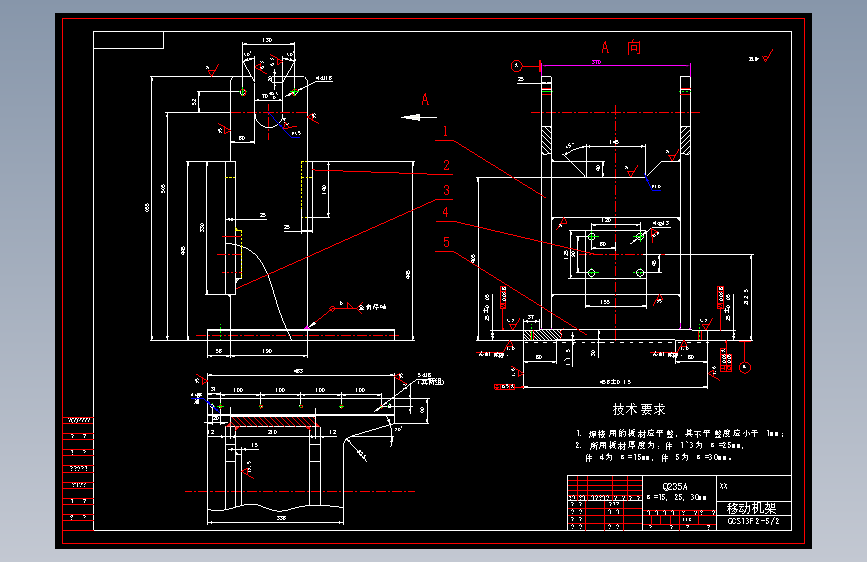Click the '技术要求' heading
Screen dimensions: 867x562
pyautogui.click(x=639, y=409)
